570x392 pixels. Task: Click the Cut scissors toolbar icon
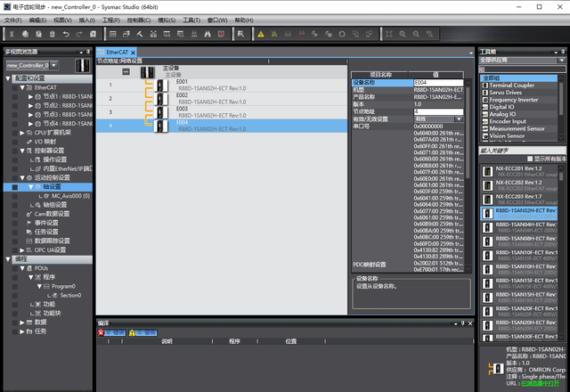(x=12, y=34)
